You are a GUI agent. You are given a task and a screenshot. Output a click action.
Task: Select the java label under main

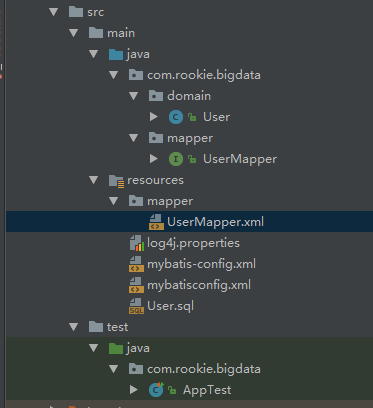coord(138,54)
